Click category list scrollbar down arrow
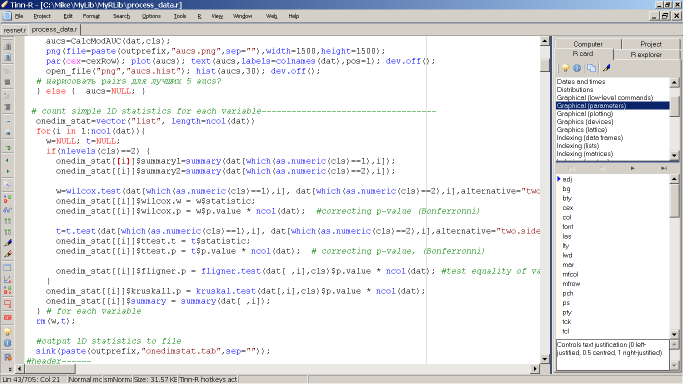This screenshot has height=384, width=683. tap(674, 155)
